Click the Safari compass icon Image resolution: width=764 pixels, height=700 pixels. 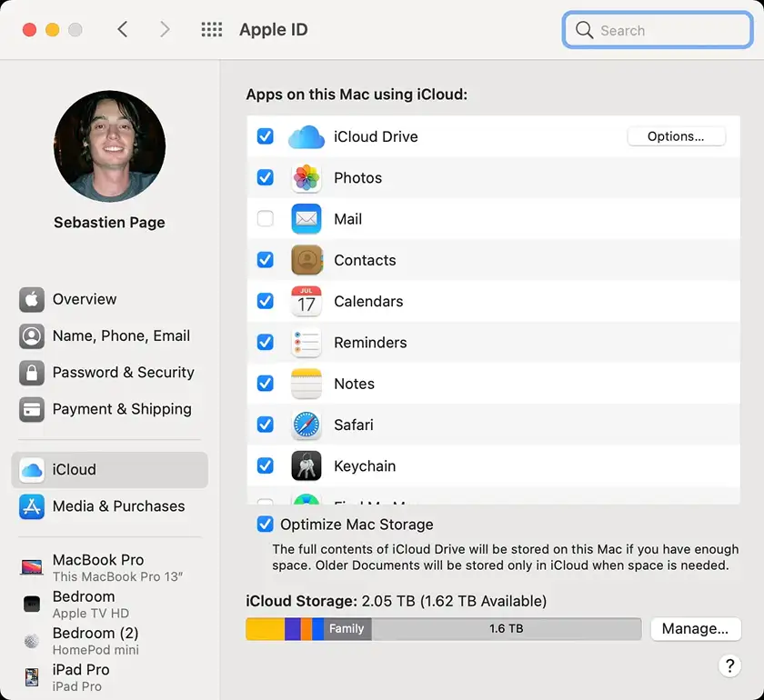point(307,425)
